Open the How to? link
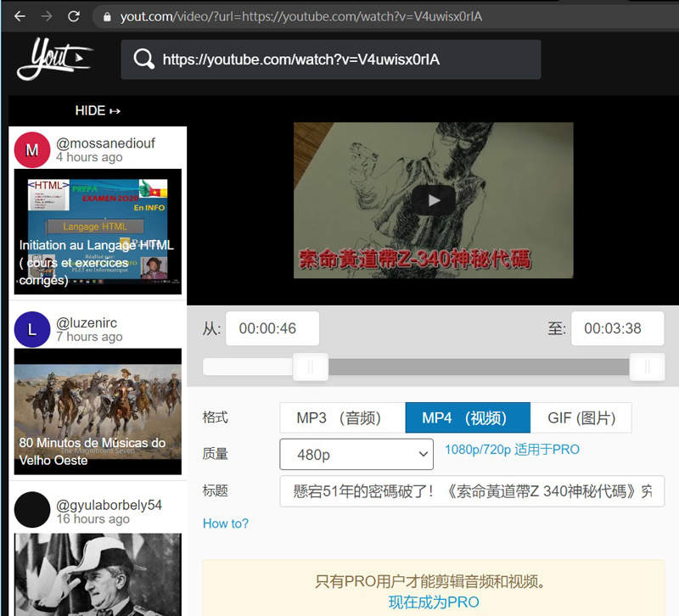Viewport: 679px width, 616px height. click(x=226, y=524)
